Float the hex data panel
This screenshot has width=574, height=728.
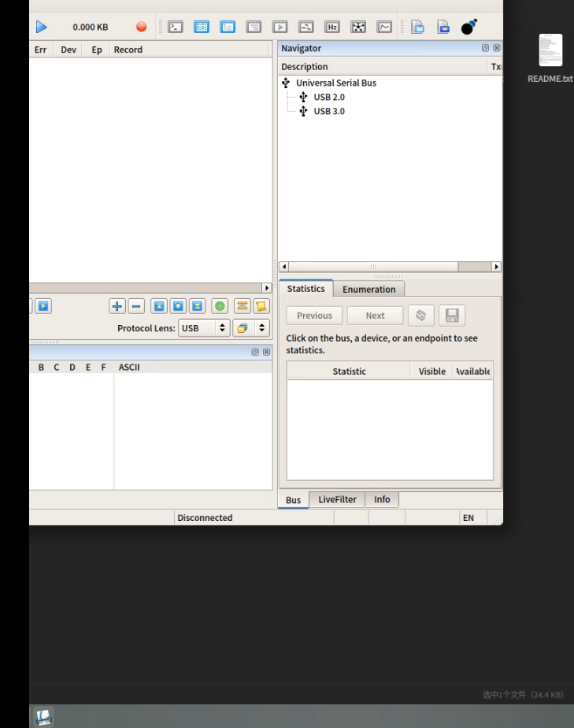[255, 352]
